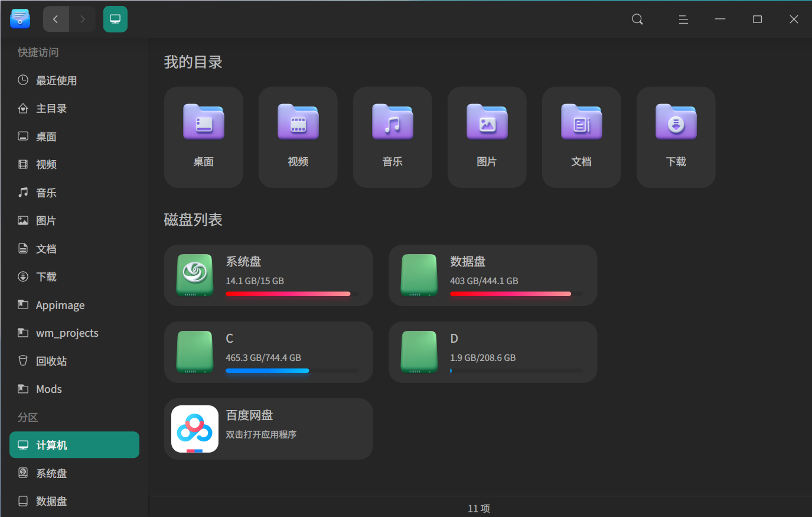Select 桌面 in the sidebar
812x517 pixels.
click(x=74, y=136)
